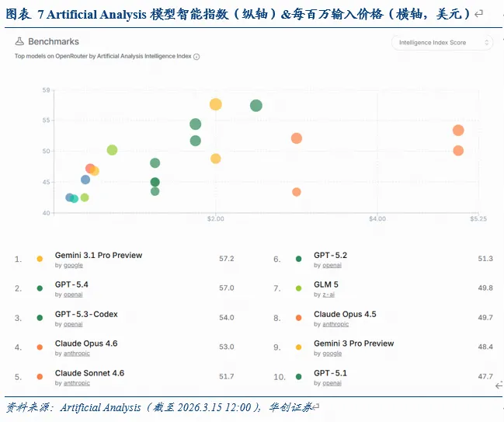504x422 pixels.
Task: Click the 53.0 score for Claude Opus 4.6
Action: (x=227, y=347)
